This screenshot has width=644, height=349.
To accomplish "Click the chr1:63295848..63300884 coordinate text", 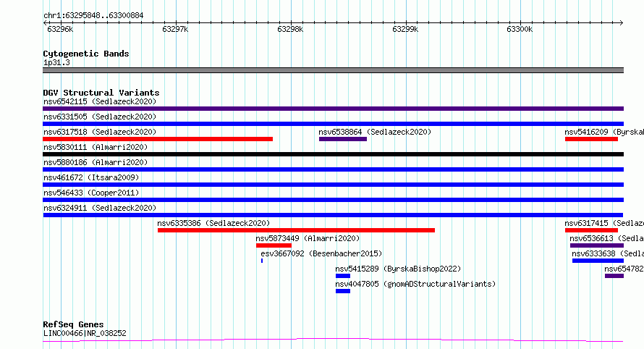I will pos(93,15).
